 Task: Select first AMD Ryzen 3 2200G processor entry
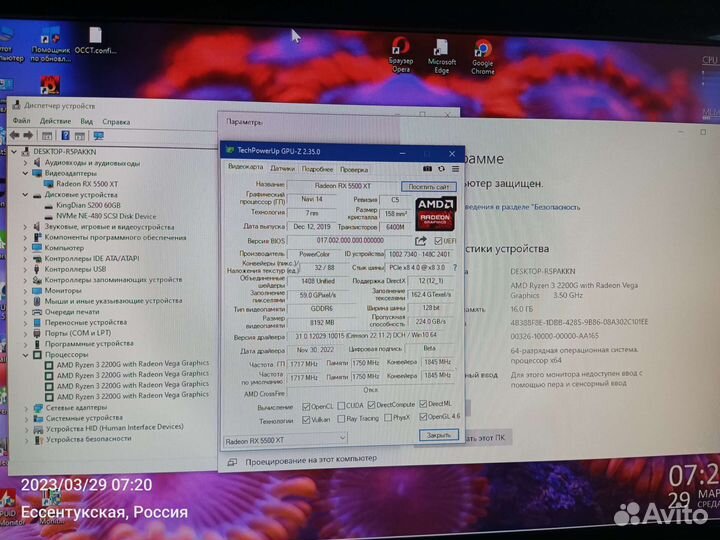click(133, 364)
